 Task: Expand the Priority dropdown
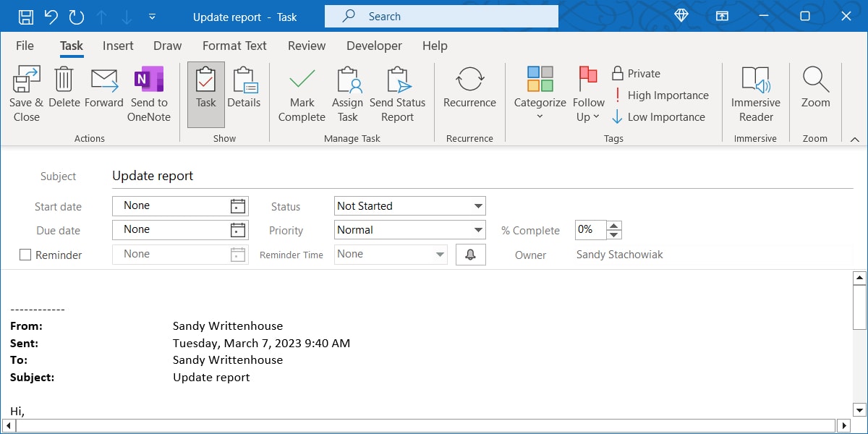pos(477,230)
